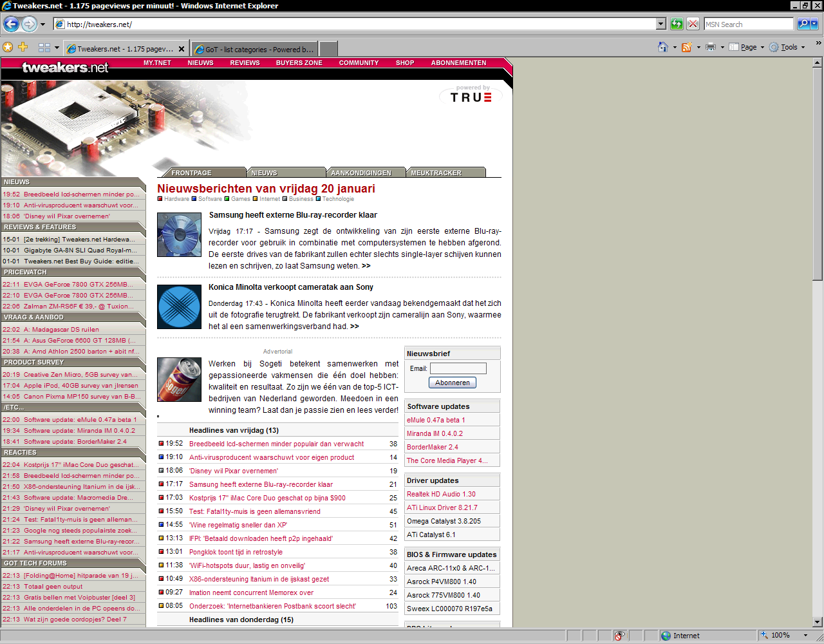Screen dimensions: 824x644
Task: Click the scrollbar up arrow
Action: [818, 62]
